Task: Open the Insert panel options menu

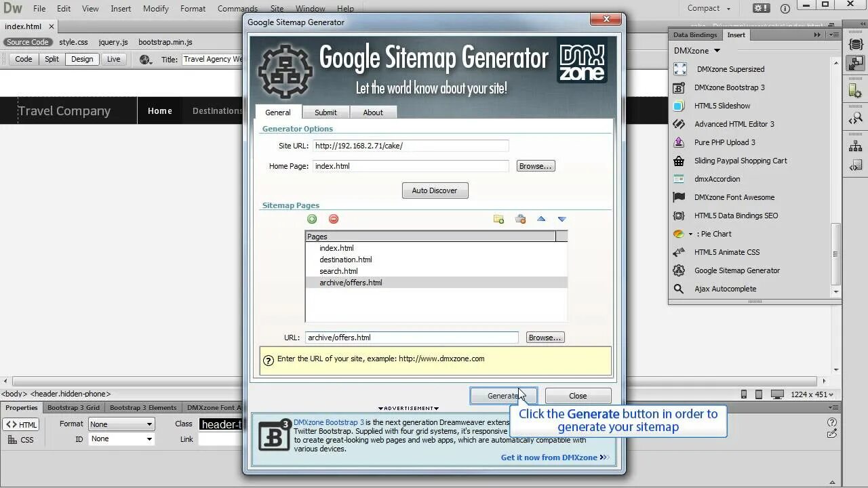Action: pos(835,35)
